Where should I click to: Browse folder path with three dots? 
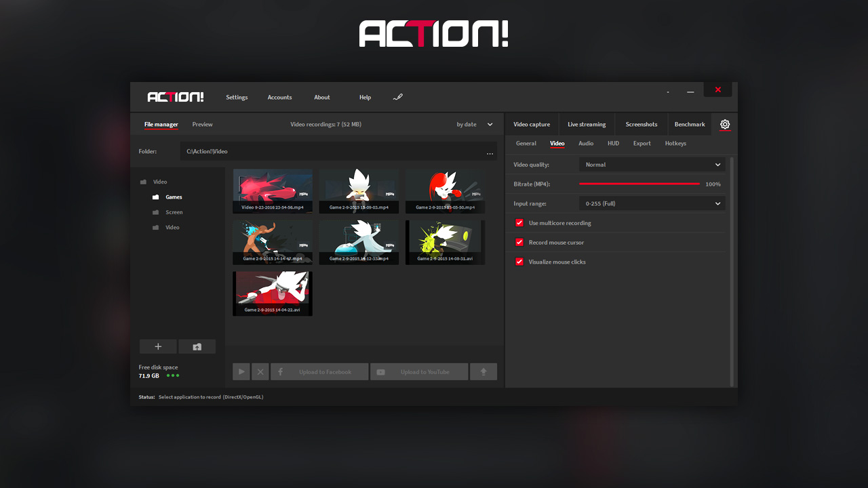pyautogui.click(x=490, y=152)
